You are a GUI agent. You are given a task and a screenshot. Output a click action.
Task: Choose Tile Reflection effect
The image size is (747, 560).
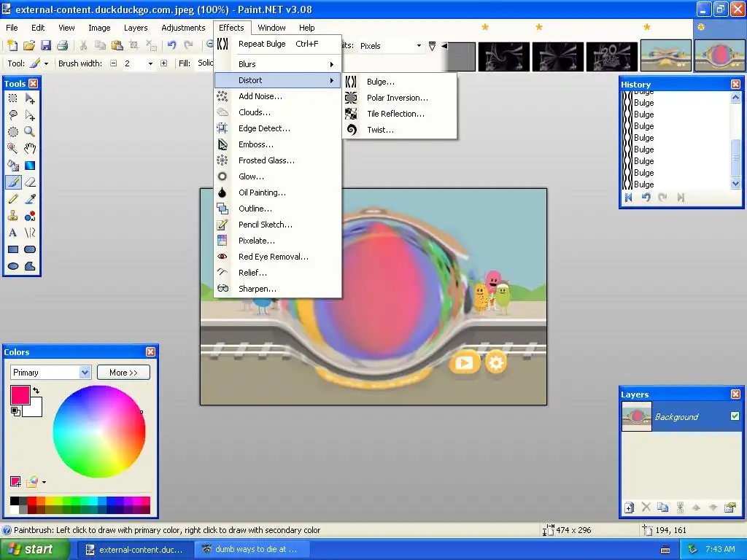[x=400, y=114]
